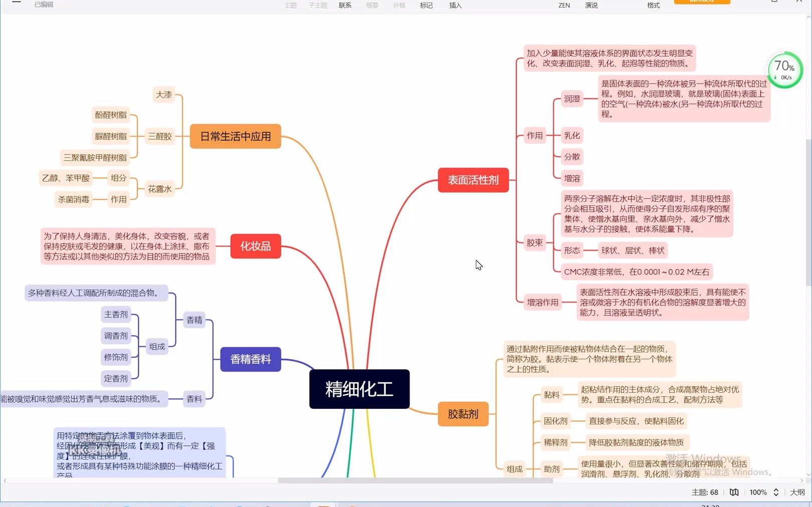Select the 多种香料经人工调配所制成的混合物 node
The width and height of the screenshot is (812, 507).
(x=96, y=293)
